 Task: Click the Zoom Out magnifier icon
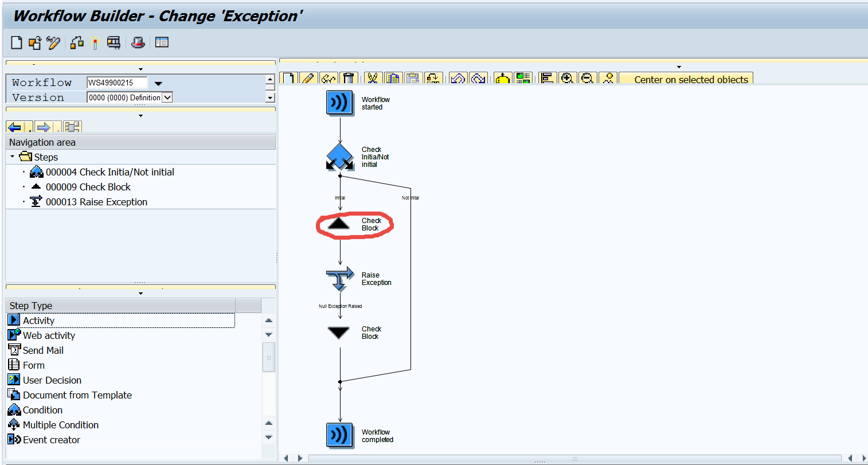coord(587,78)
